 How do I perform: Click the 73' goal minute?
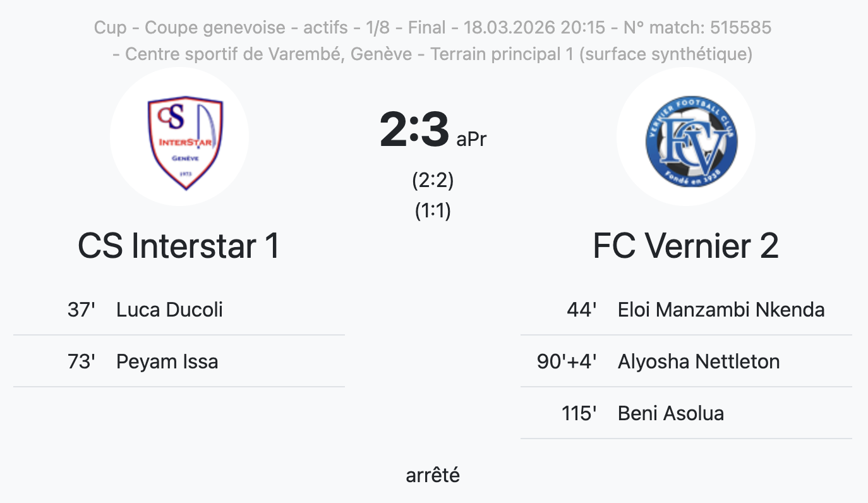pos(81,361)
